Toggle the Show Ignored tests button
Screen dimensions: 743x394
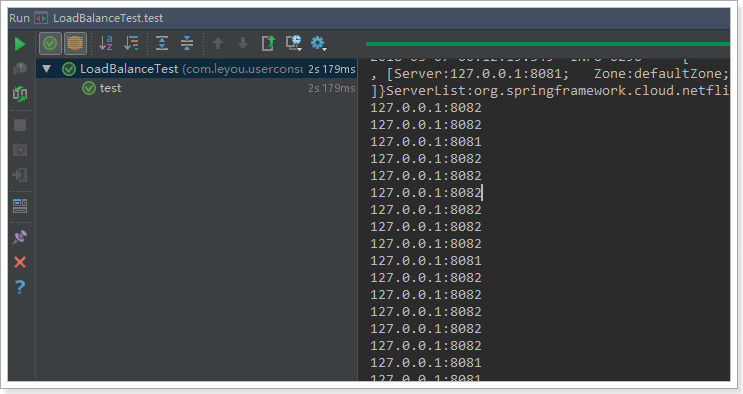pyautogui.click(x=75, y=44)
